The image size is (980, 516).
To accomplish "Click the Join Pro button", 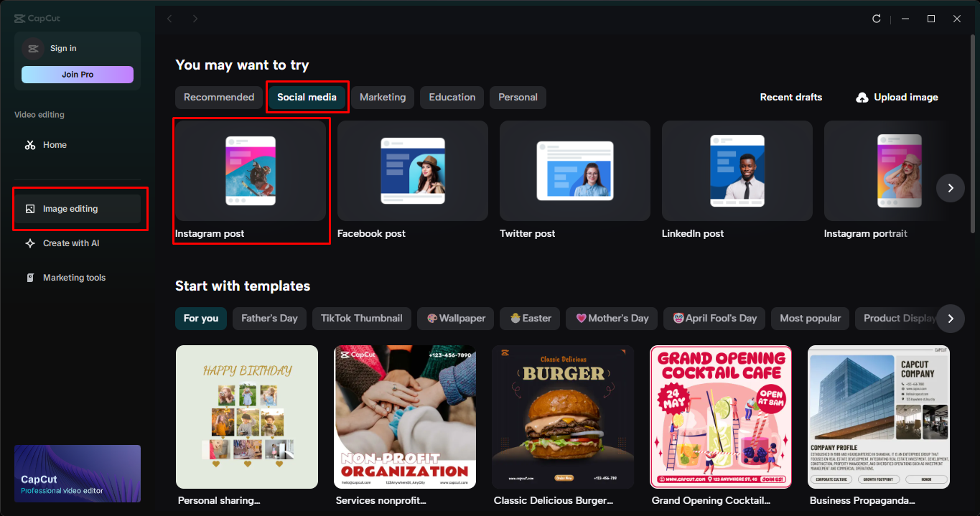I will pos(77,74).
